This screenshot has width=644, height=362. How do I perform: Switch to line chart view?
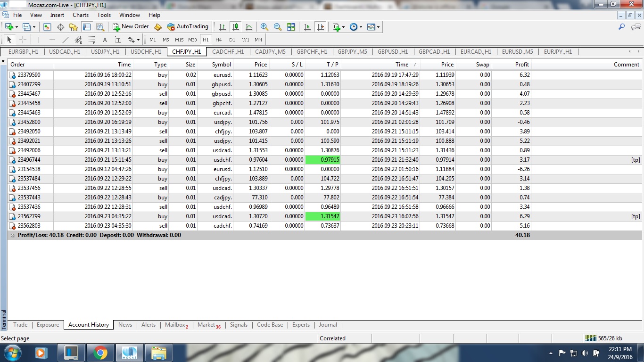pyautogui.click(x=248, y=27)
